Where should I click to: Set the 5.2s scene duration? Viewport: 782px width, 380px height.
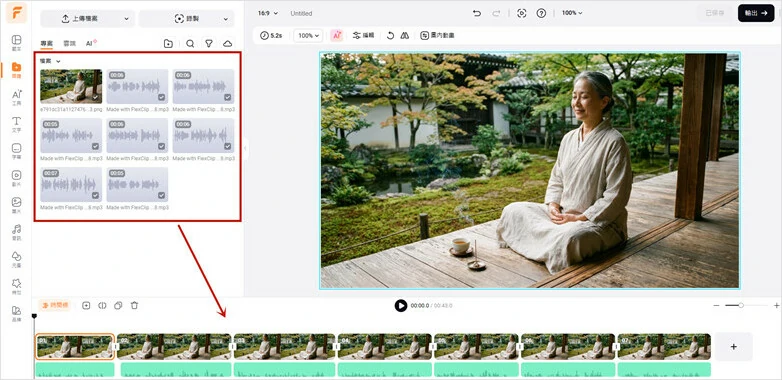point(271,35)
